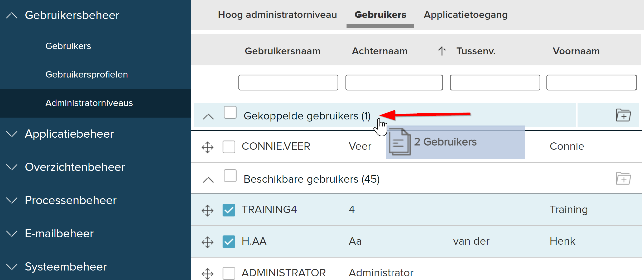This screenshot has height=280, width=644.
Task: Sort by the Voornaam column header
Action: click(x=576, y=51)
